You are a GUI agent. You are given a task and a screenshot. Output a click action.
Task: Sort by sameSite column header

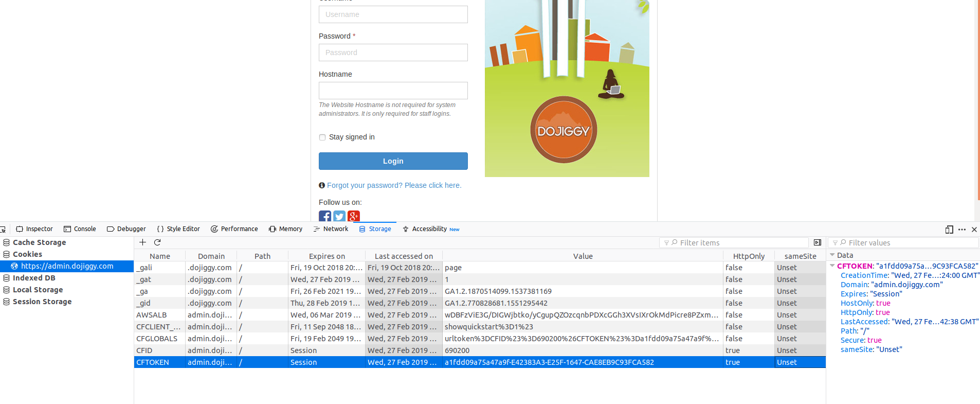(x=801, y=256)
